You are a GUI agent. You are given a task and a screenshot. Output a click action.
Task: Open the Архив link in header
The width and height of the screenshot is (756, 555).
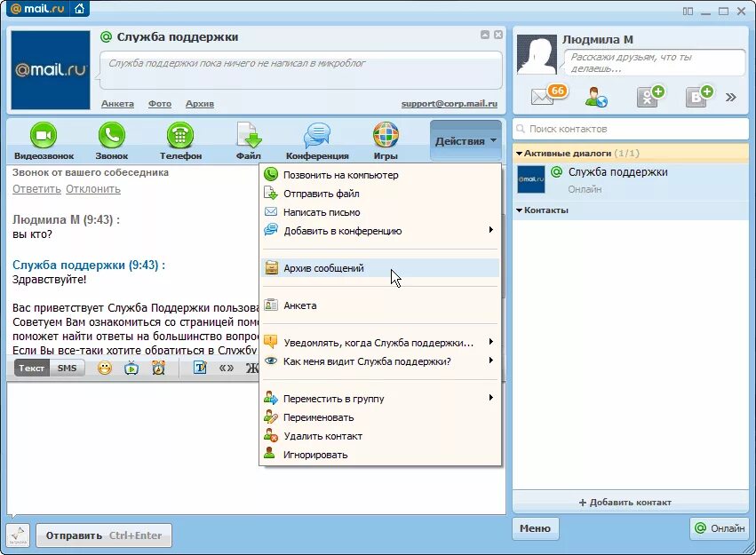(200, 104)
